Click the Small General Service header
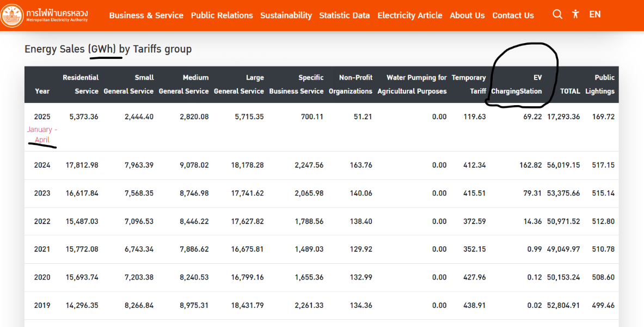The width and height of the screenshot is (644, 327). pyautogui.click(x=128, y=84)
